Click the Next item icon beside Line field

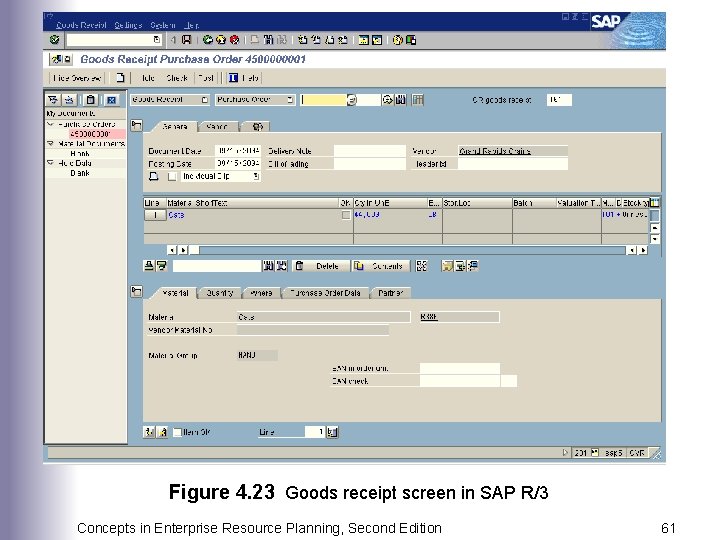tap(332, 432)
